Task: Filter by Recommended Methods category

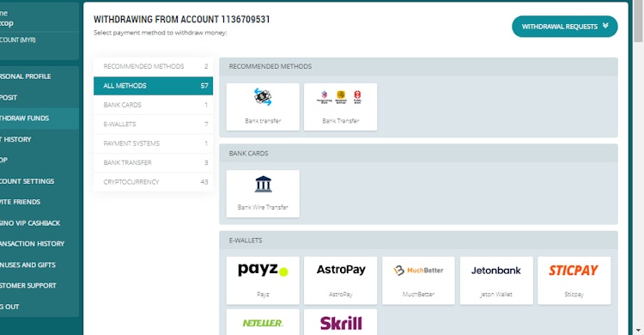Action: click(153, 66)
